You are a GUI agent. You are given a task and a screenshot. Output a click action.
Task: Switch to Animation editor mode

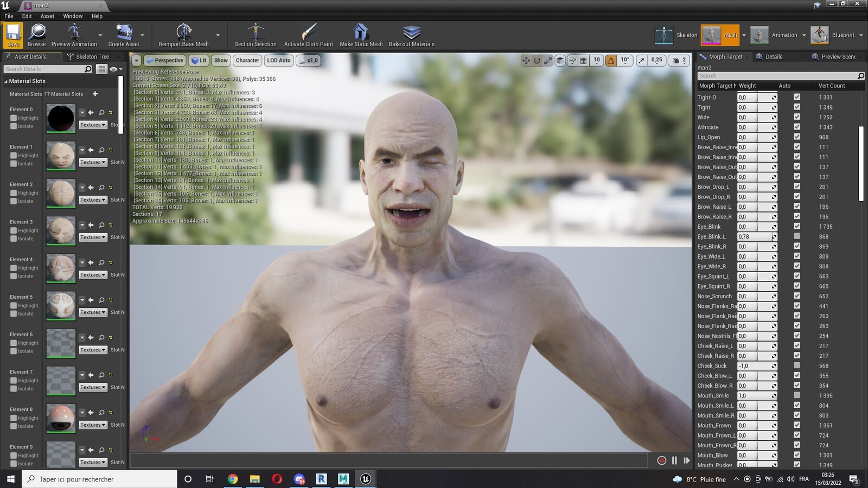pos(774,35)
